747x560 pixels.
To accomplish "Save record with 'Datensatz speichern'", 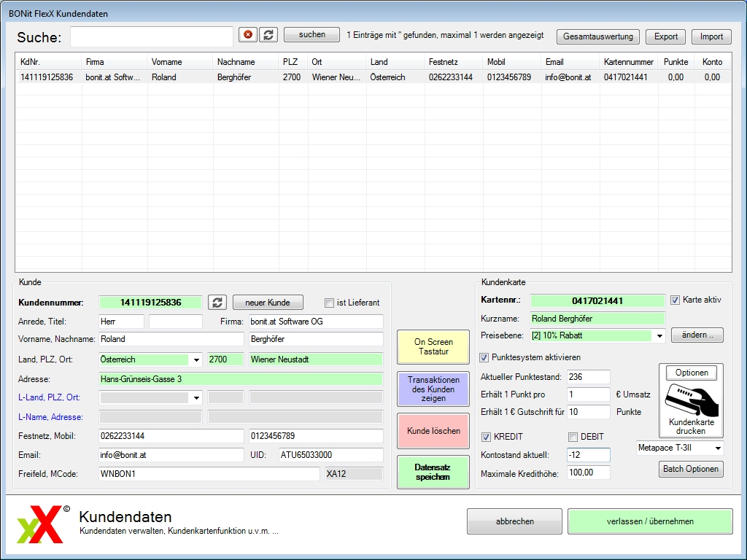I will pyautogui.click(x=433, y=472).
